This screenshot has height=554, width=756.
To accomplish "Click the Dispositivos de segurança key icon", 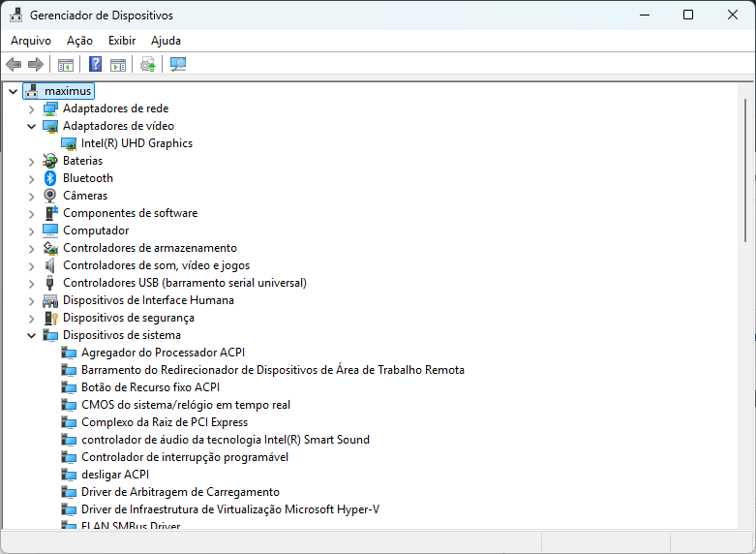I will click(50, 318).
